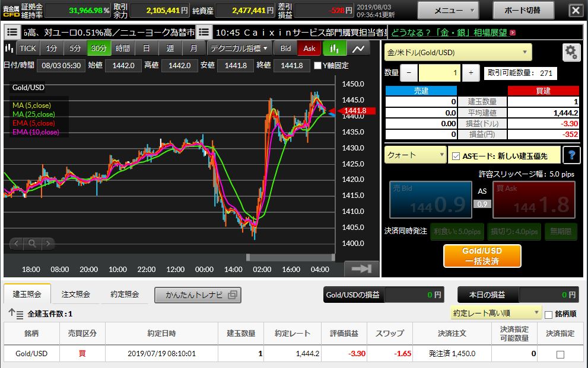Open the AS mode help question mark

click(x=571, y=155)
